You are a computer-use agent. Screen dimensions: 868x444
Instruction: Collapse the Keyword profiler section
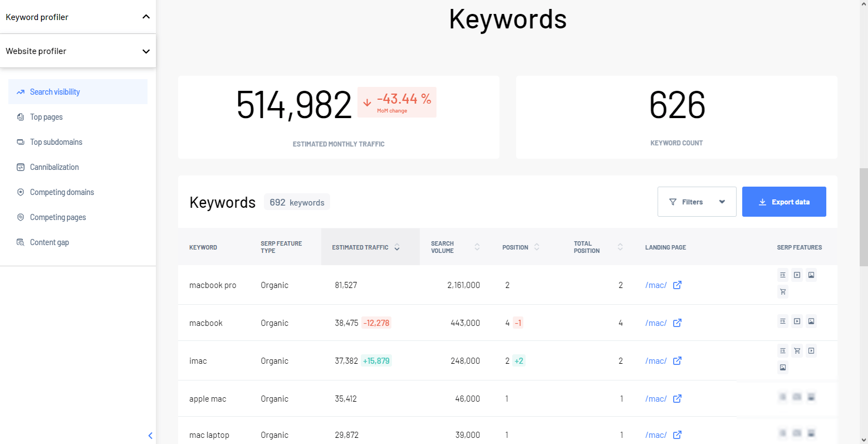[x=146, y=17]
